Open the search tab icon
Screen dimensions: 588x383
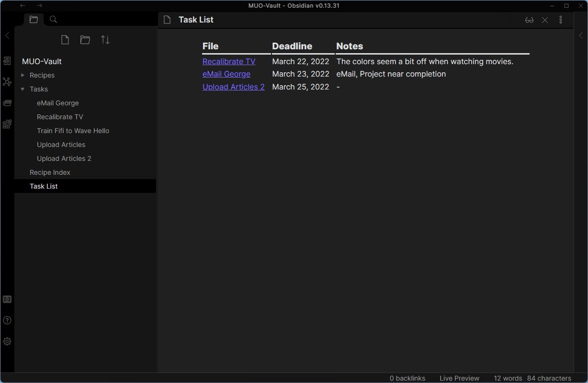pyautogui.click(x=54, y=20)
